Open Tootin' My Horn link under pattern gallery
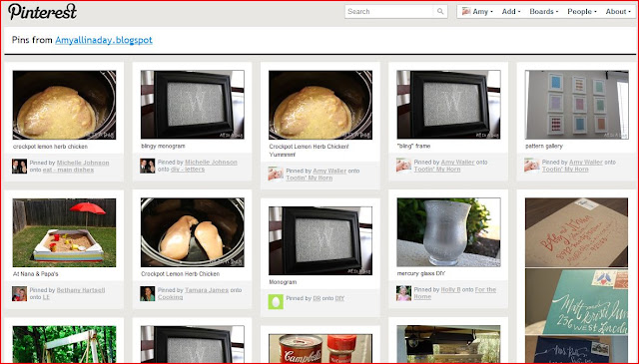 tap(565, 170)
